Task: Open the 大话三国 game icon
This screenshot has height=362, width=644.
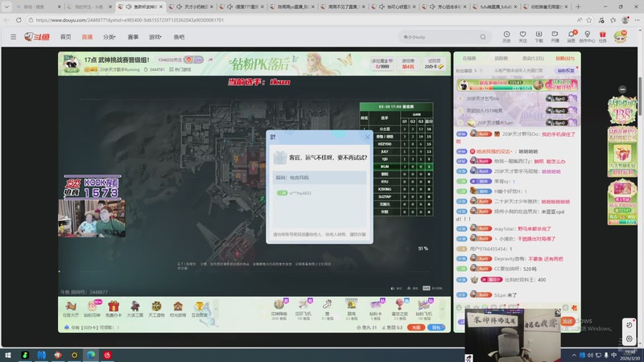Action: [x=134, y=310]
